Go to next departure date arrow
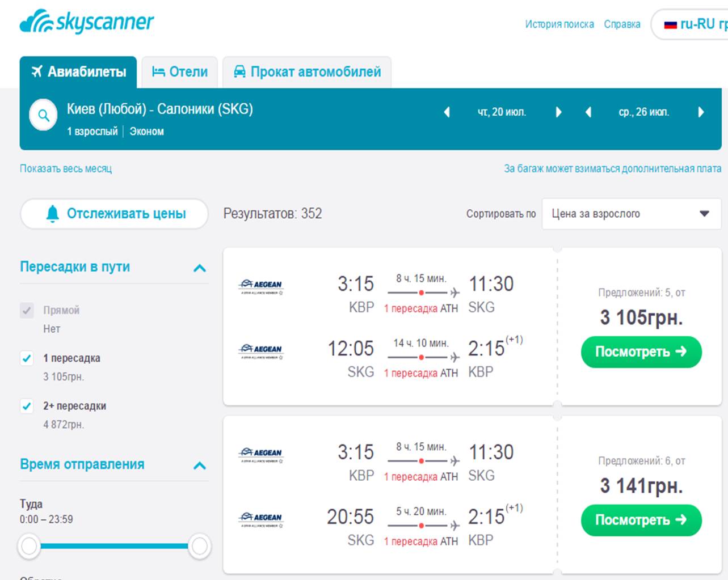728x580 pixels. [558, 112]
